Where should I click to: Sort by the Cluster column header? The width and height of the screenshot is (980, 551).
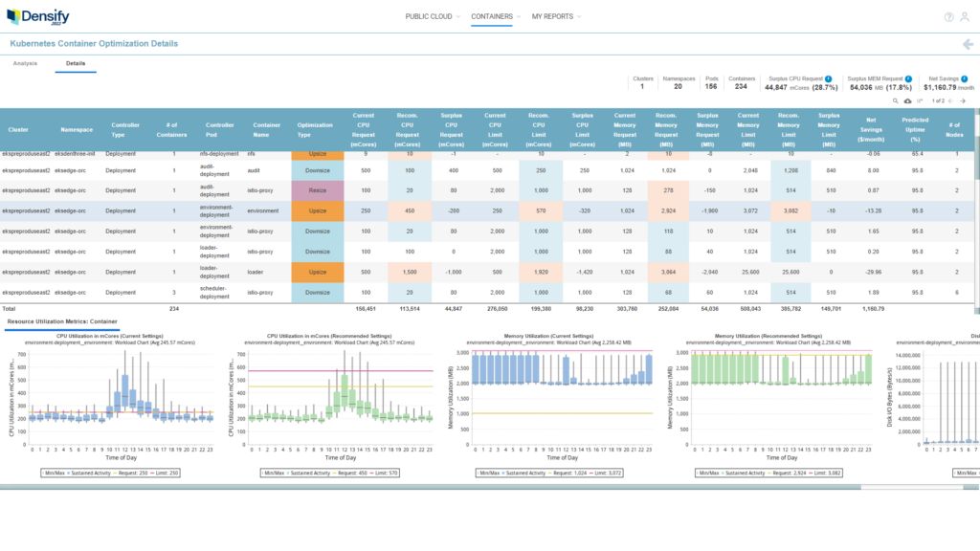[18, 130]
